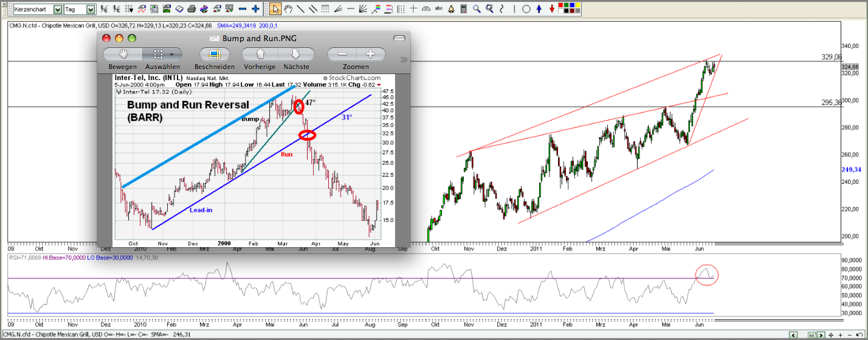Click the toolbar toggle pill in viewer titlebar
868x340 pixels.
[x=399, y=38]
